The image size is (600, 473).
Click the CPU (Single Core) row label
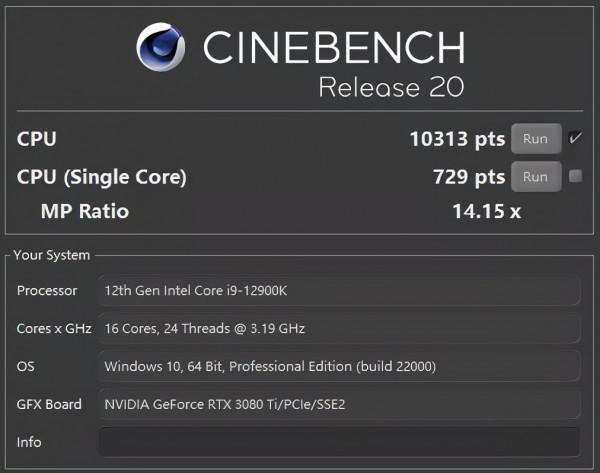[x=101, y=177]
